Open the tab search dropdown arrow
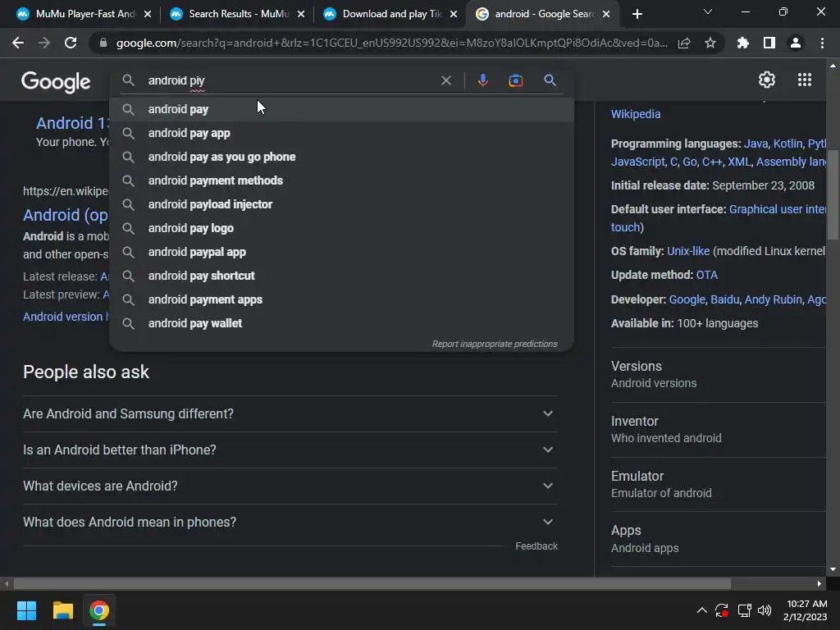The width and height of the screenshot is (840, 630). click(x=708, y=11)
